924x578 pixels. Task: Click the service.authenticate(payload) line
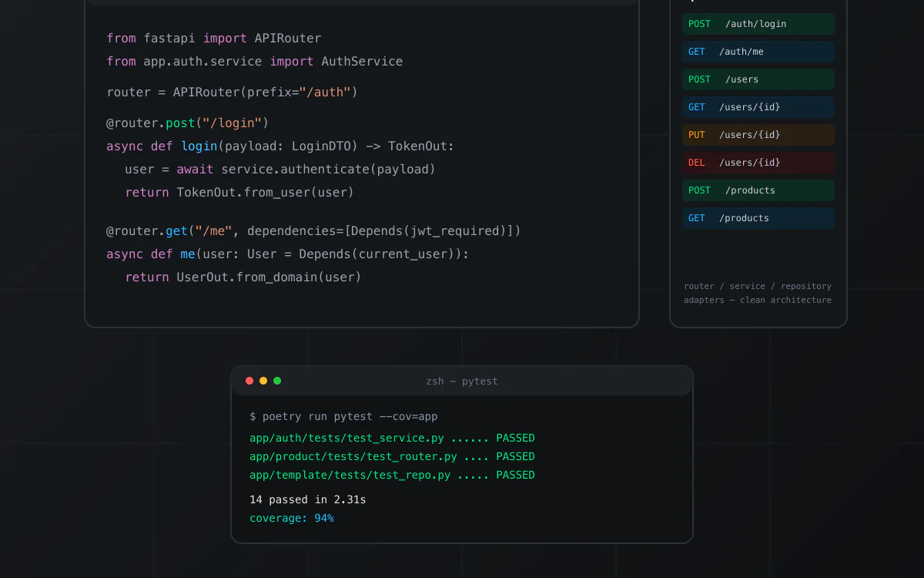click(280, 170)
